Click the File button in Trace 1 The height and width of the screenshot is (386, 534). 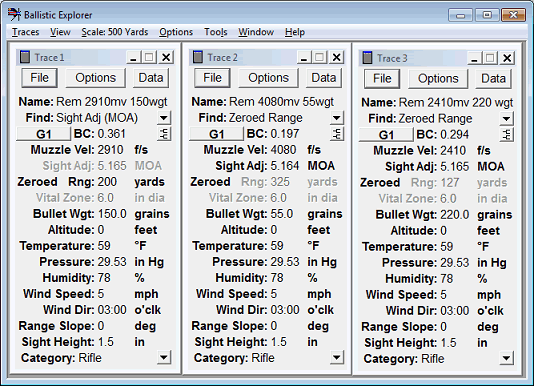point(40,78)
